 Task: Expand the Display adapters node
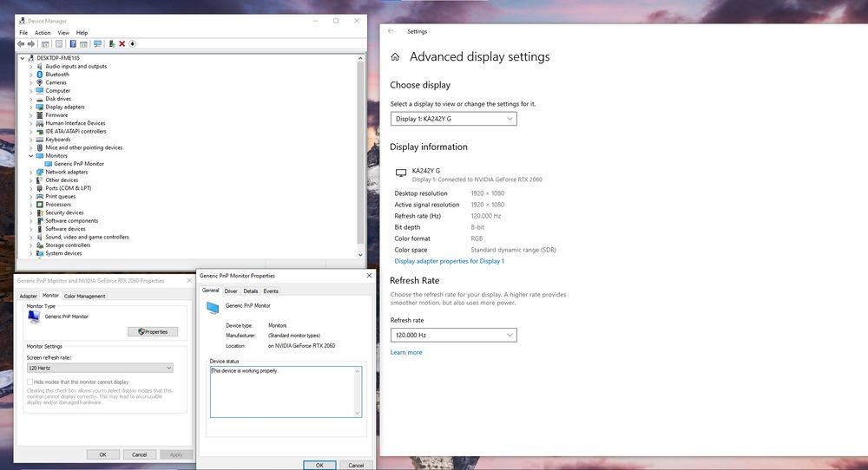click(x=31, y=107)
